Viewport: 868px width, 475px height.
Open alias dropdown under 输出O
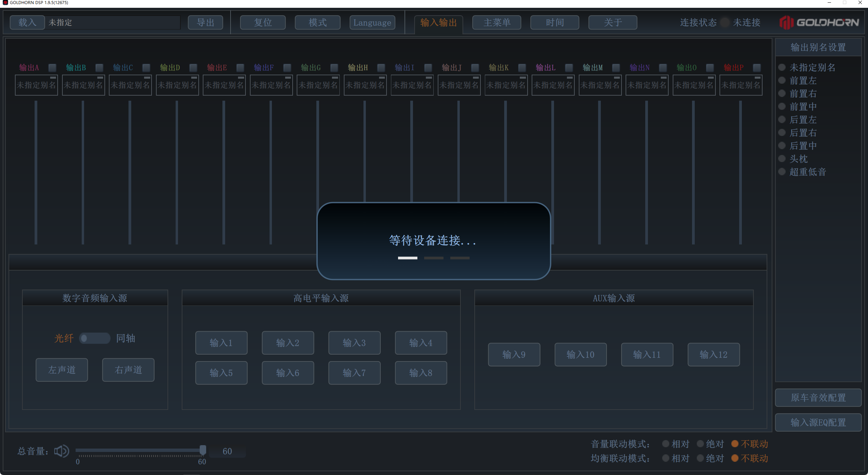[694, 85]
